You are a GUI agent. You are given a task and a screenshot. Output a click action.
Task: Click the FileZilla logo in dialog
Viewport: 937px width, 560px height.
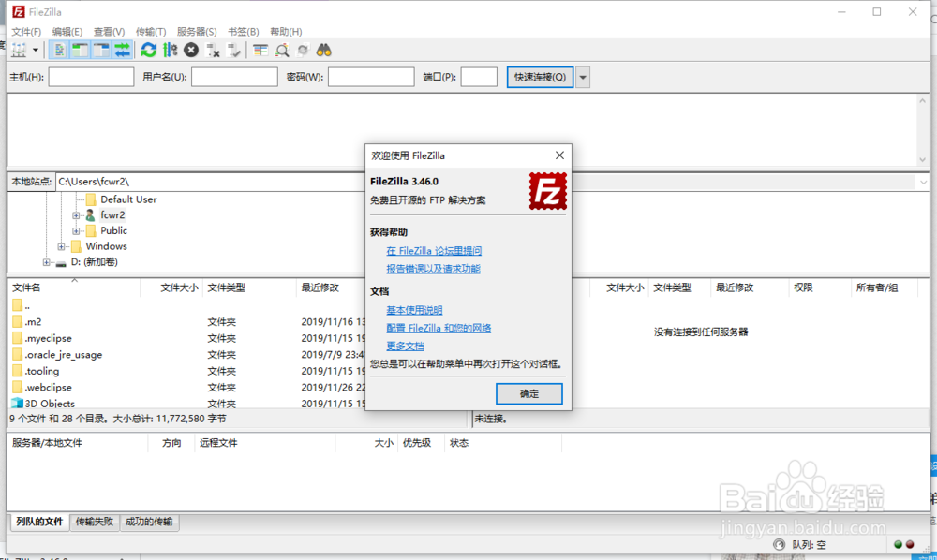(548, 191)
